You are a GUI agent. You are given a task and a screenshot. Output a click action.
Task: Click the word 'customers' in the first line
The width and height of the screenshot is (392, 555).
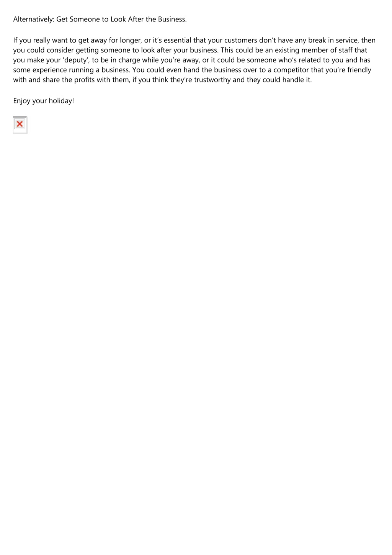point(241,40)
